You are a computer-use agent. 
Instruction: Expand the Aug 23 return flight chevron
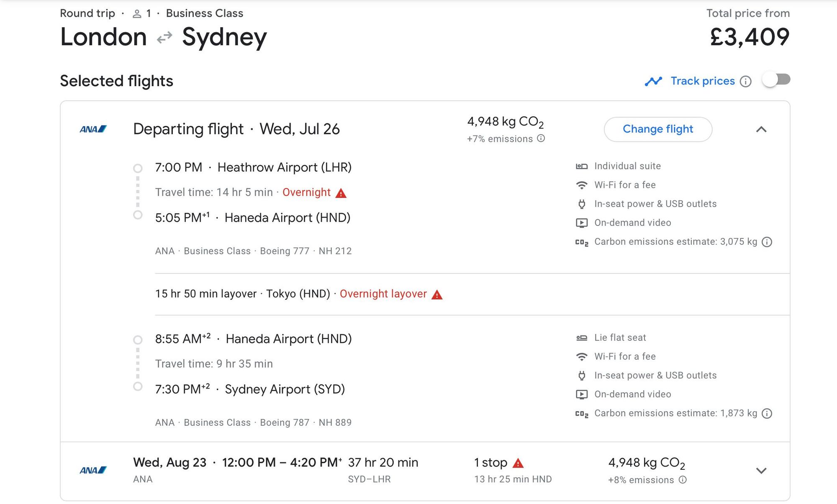[x=761, y=471]
